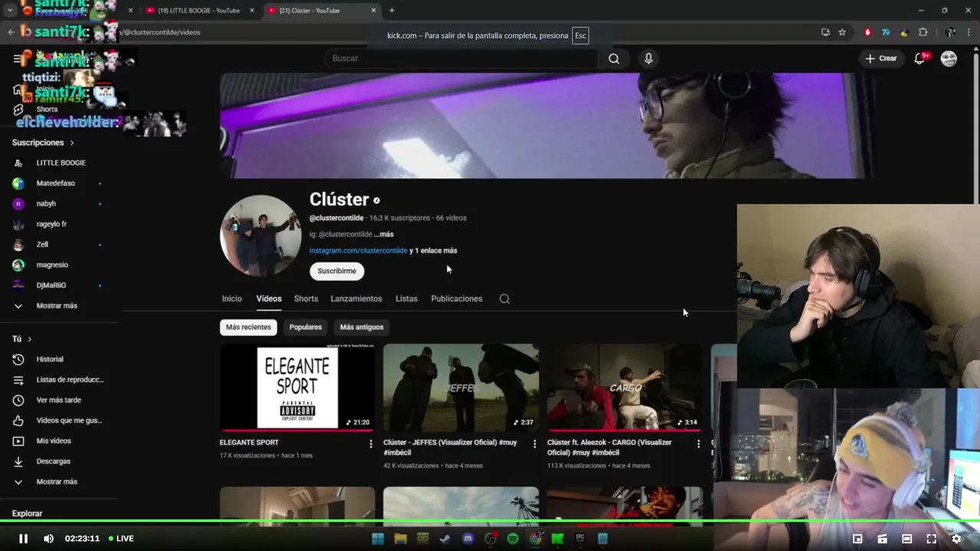This screenshot has width=980, height=551.
Task: Open instagram.com/clustercontilde link
Action: 358,250
